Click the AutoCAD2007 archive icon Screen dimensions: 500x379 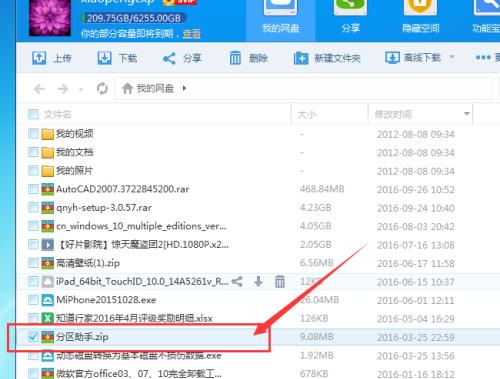tap(47, 189)
